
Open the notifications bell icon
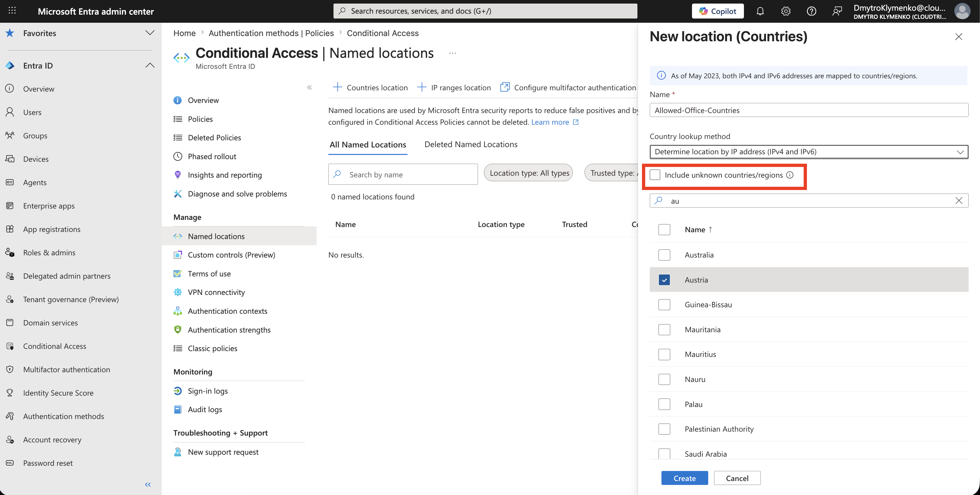(760, 11)
